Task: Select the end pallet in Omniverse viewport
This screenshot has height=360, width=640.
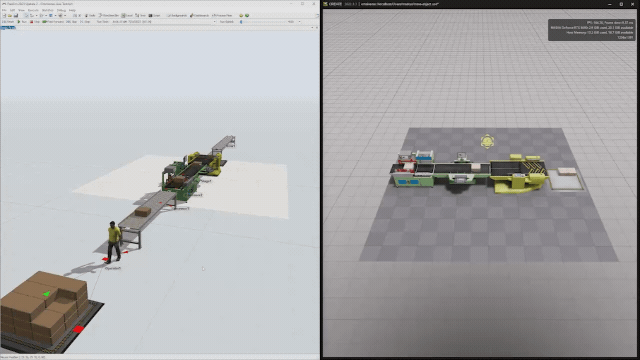Action: [566, 179]
